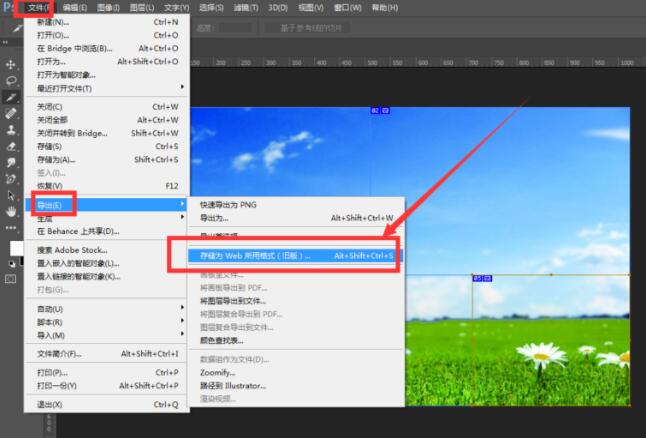The width and height of the screenshot is (646, 438).
Task: Open the 文字(Y) menu
Action: tap(176, 8)
